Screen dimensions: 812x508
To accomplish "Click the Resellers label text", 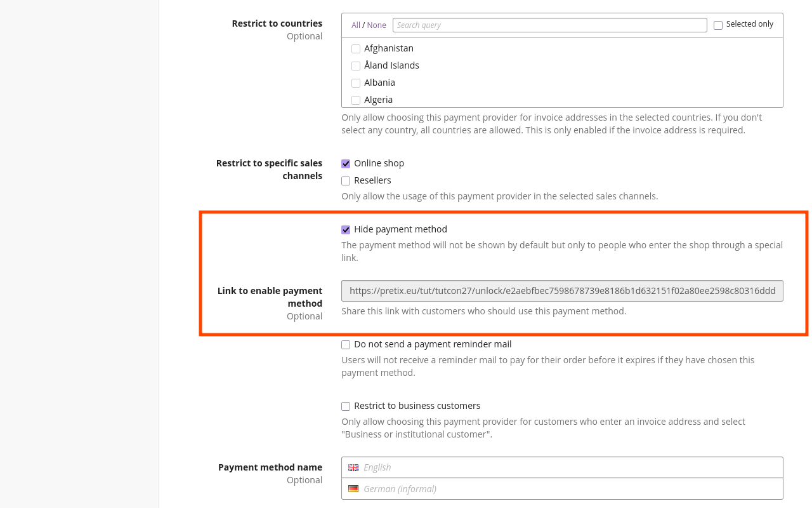I will click(x=373, y=180).
